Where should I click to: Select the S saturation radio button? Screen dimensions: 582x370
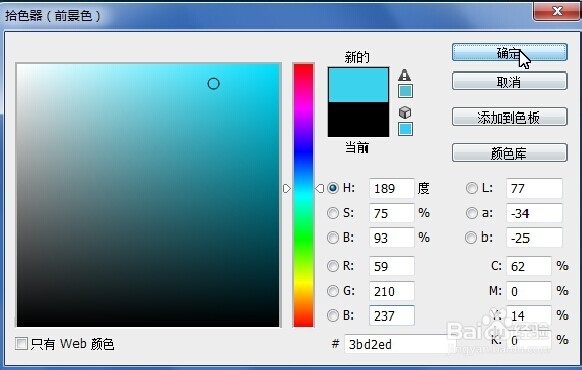(333, 213)
